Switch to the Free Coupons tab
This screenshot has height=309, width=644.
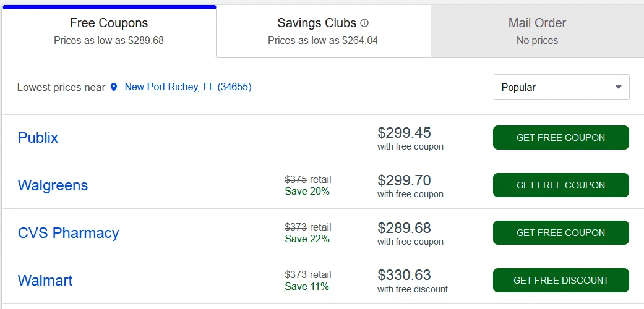(x=109, y=31)
